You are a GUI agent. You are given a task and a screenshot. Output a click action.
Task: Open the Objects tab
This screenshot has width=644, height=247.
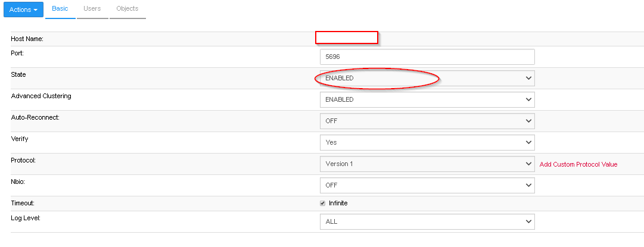pyautogui.click(x=127, y=9)
